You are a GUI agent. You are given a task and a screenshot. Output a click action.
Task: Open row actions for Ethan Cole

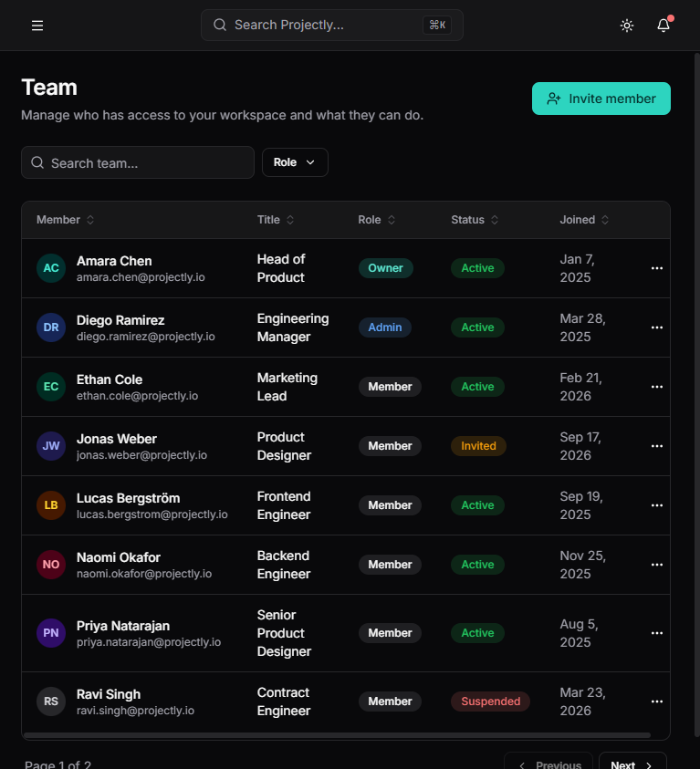tap(656, 387)
